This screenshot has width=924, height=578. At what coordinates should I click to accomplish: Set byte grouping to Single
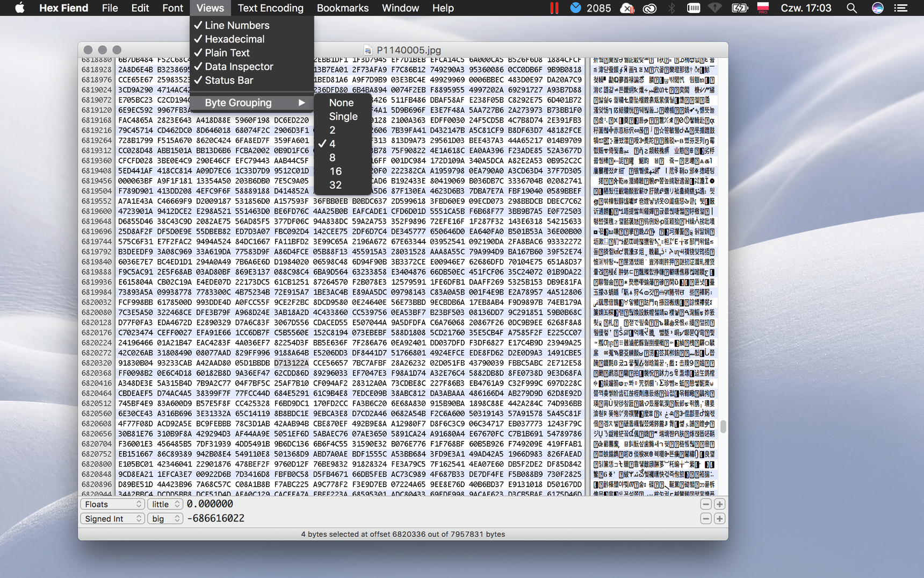(343, 116)
